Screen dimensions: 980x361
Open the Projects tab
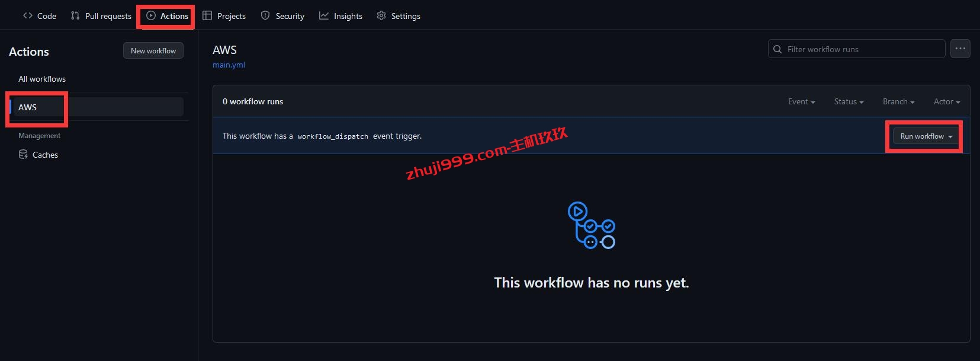224,16
